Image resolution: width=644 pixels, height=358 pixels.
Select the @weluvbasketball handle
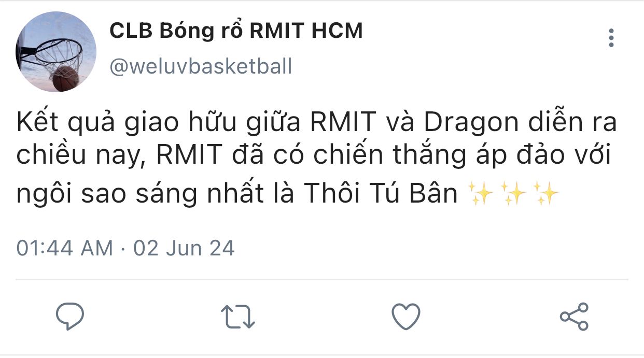[201, 66]
